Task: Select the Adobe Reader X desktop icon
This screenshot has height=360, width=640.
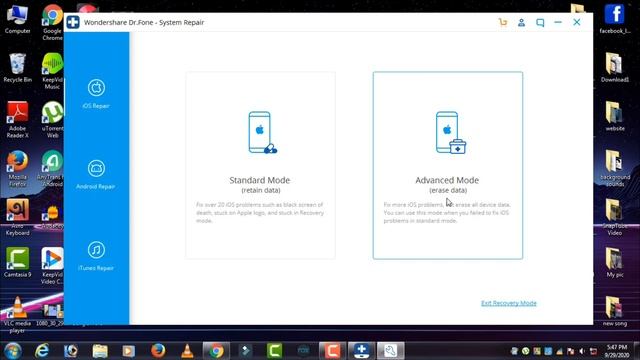Action: click(x=17, y=120)
